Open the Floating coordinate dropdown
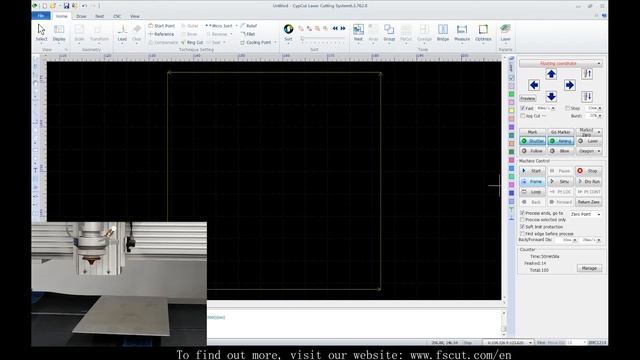Screen dimensions: 640x360 tap(560, 63)
